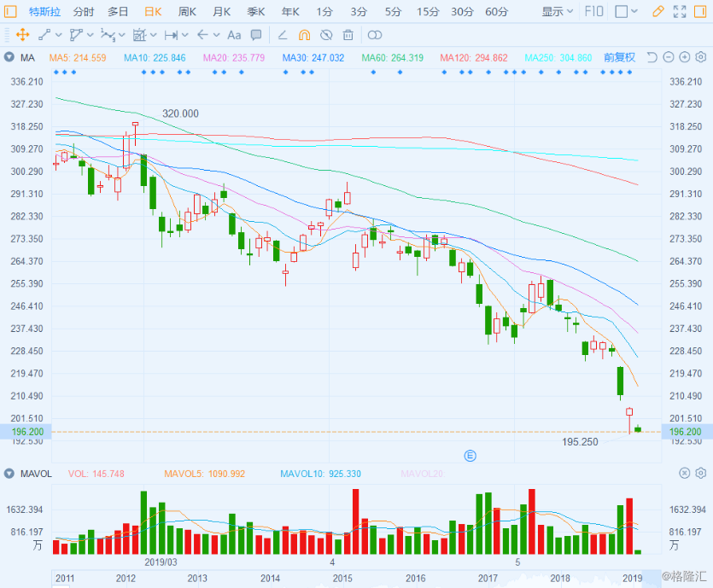Switch to 周K weekly chart
713x588 pixels.
coord(187,11)
